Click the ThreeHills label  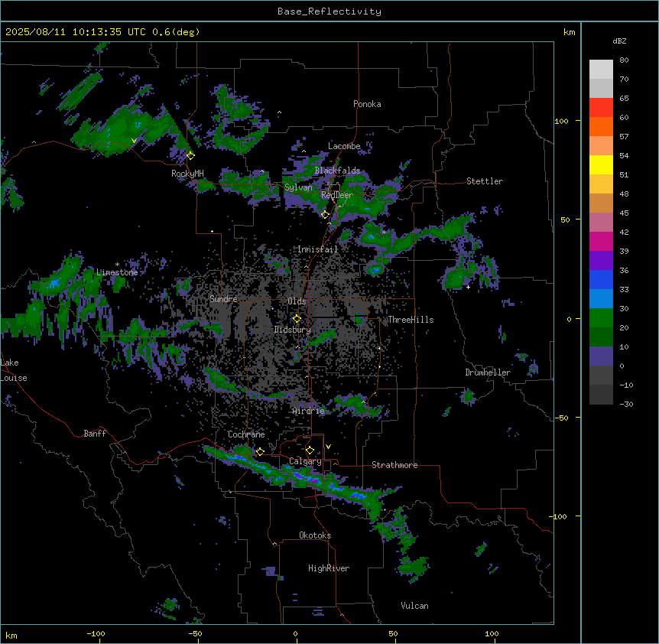pos(411,320)
